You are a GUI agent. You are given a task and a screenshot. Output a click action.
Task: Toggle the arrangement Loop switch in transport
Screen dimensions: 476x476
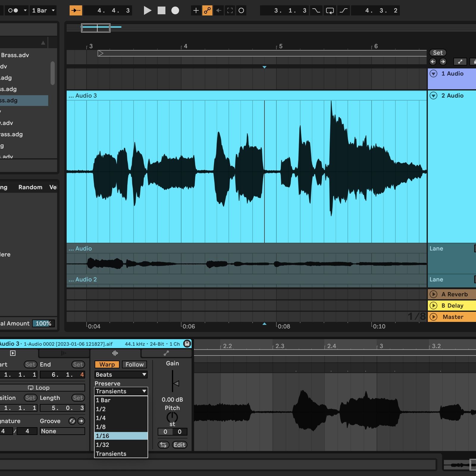point(330,11)
